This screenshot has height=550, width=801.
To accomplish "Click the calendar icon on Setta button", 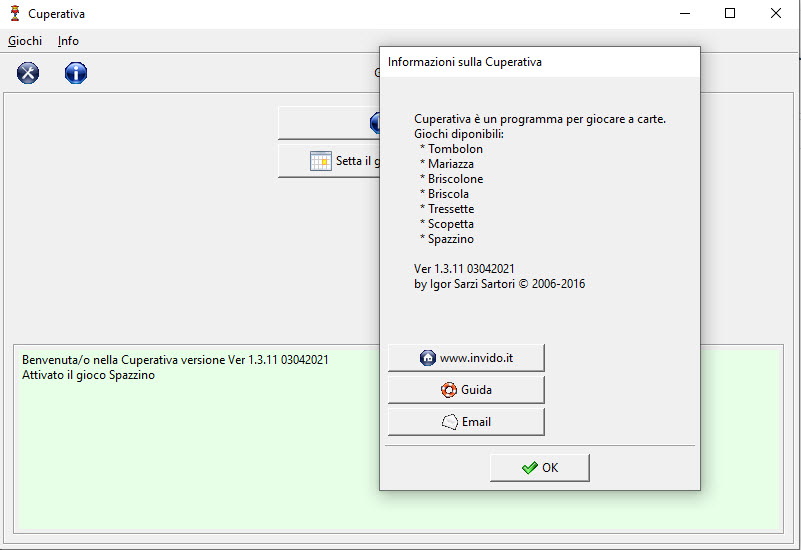I will click(x=320, y=161).
